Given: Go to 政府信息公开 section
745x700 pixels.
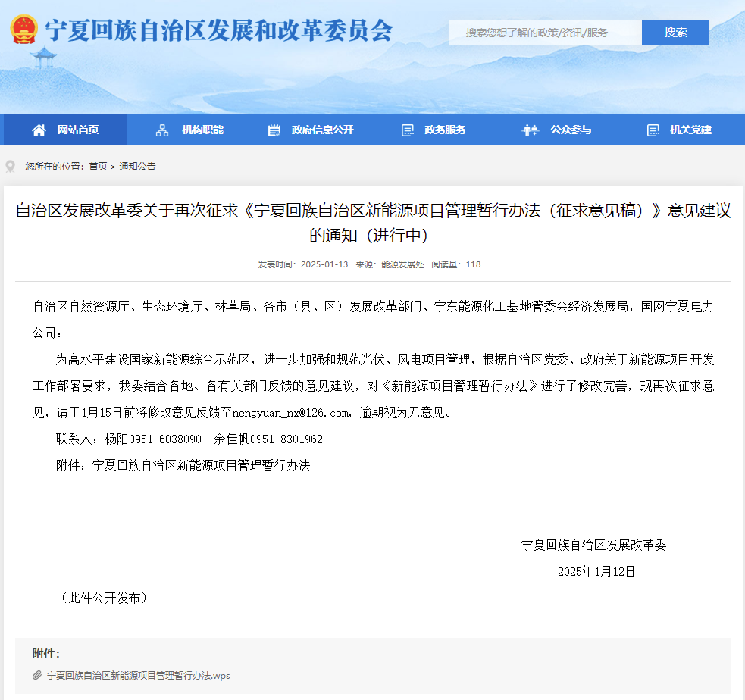Looking at the screenshot, I should 322,130.
